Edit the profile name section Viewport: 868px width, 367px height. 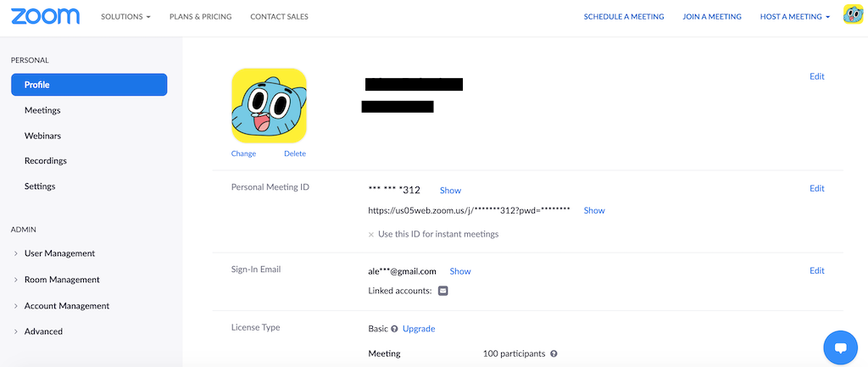tap(817, 76)
